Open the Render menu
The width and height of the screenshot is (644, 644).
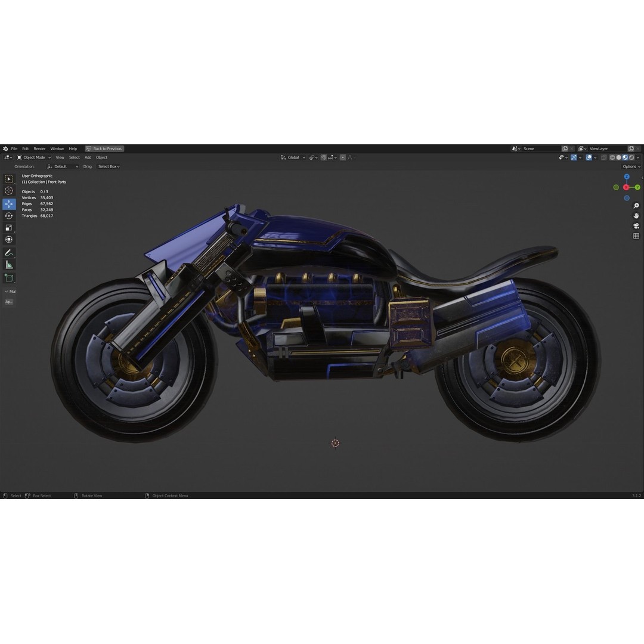coord(39,148)
